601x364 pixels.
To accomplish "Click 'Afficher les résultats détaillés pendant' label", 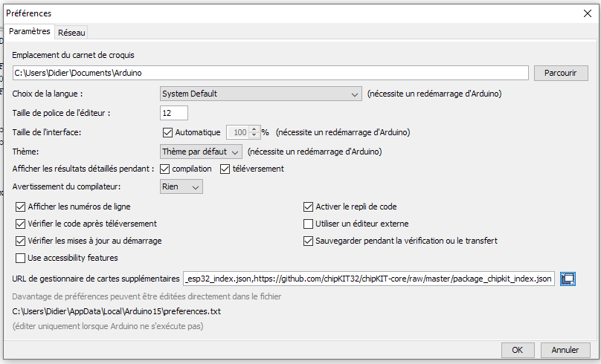I will [83, 169].
